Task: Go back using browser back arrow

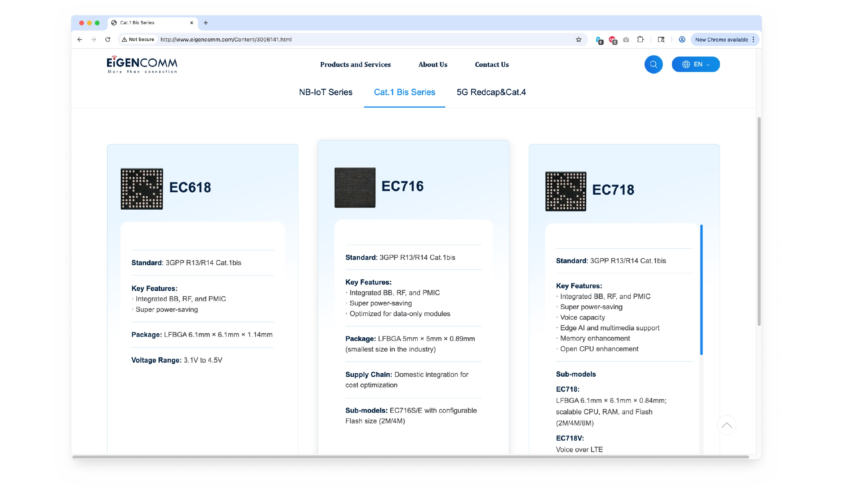Action: [80, 39]
